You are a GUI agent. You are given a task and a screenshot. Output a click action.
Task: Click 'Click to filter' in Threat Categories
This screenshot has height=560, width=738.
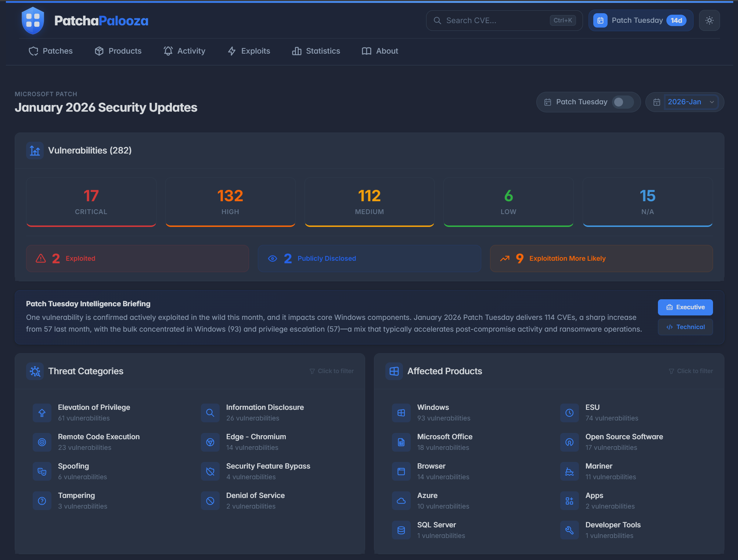[x=332, y=371]
